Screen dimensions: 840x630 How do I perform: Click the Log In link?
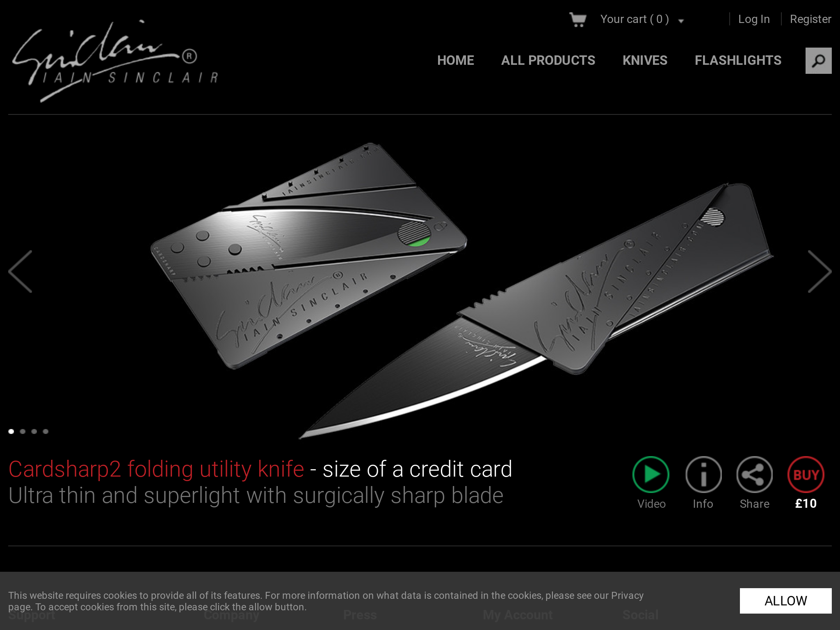click(x=754, y=19)
